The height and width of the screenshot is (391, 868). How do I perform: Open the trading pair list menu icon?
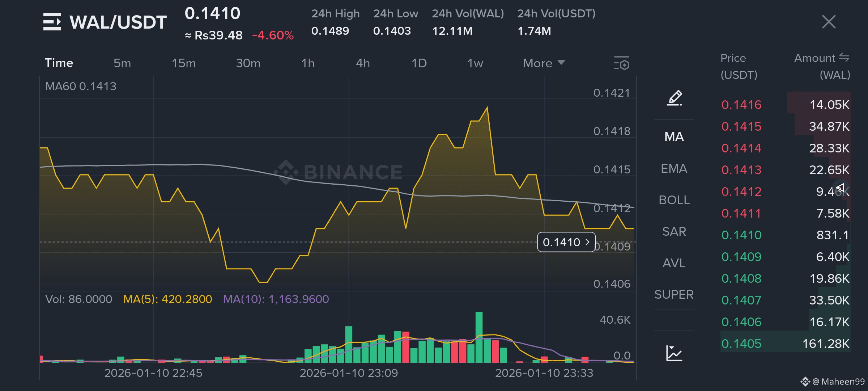coord(52,22)
